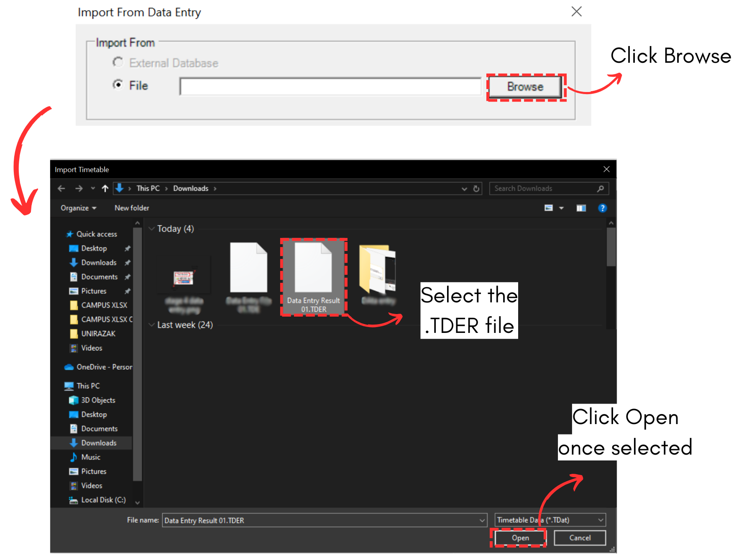
Task: Click the change view icon
Action: pos(549,208)
